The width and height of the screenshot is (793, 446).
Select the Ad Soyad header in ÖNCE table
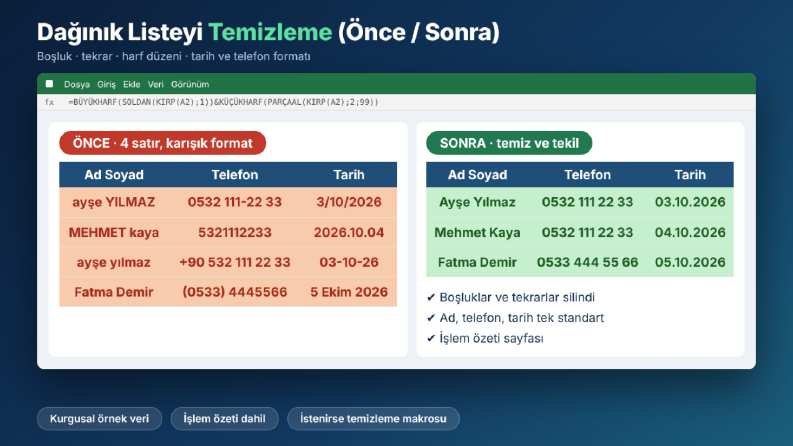click(114, 175)
